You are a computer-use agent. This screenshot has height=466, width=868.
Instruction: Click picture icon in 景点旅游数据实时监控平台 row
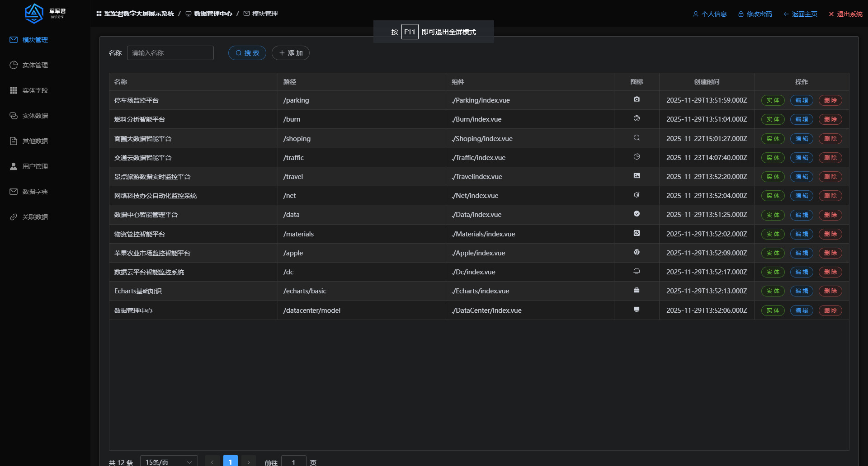pyautogui.click(x=637, y=176)
